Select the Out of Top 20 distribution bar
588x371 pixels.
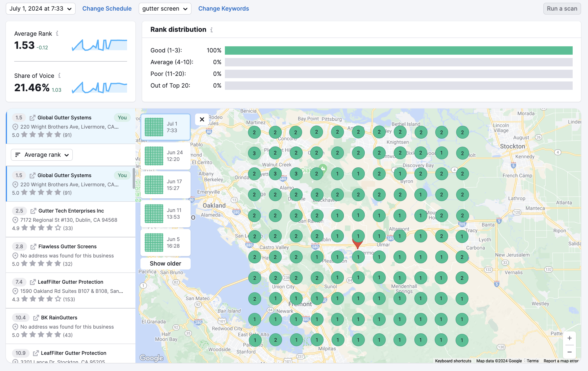tap(399, 86)
